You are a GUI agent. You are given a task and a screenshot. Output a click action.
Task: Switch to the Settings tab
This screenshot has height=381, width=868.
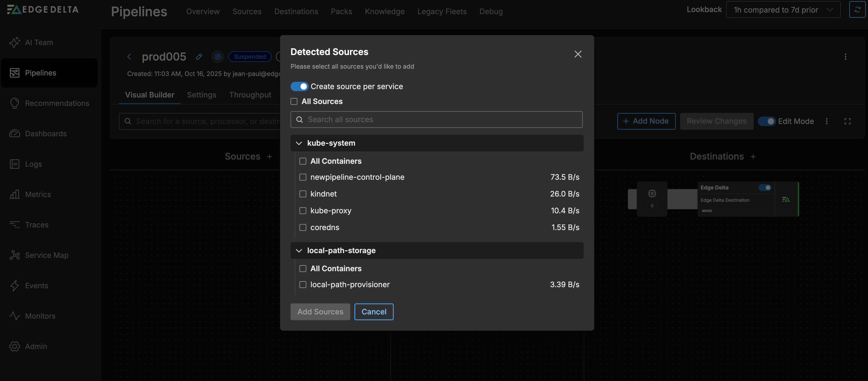pyautogui.click(x=202, y=95)
